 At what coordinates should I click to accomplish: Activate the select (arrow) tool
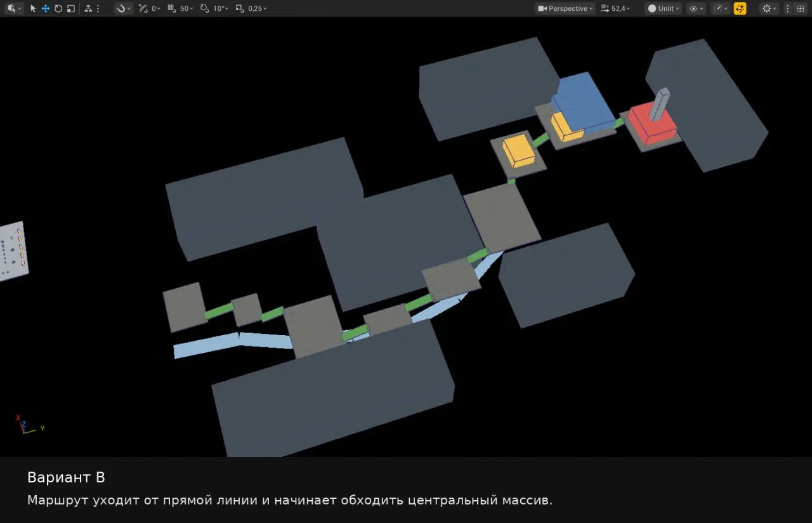pyautogui.click(x=33, y=9)
